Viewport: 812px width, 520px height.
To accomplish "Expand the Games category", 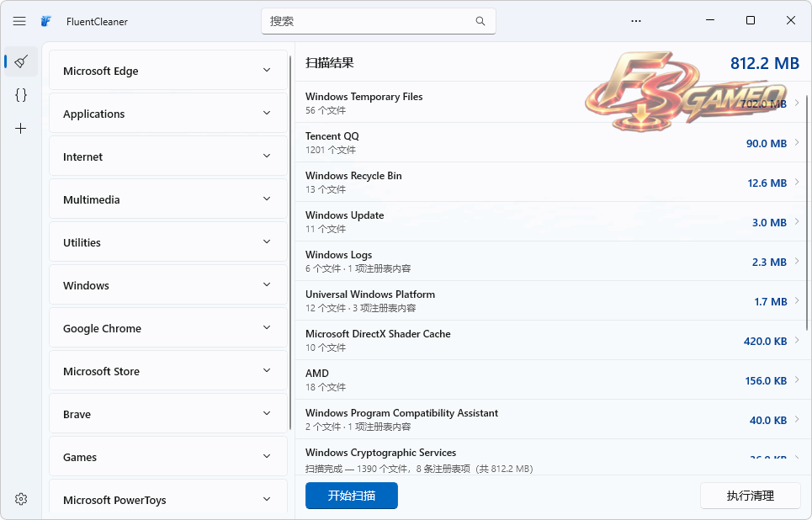I will coord(168,457).
